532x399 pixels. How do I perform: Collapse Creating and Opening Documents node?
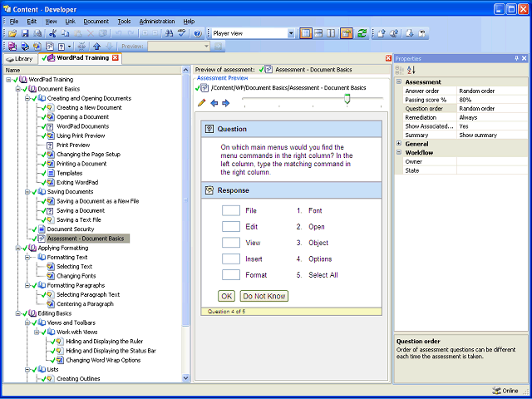[27, 98]
